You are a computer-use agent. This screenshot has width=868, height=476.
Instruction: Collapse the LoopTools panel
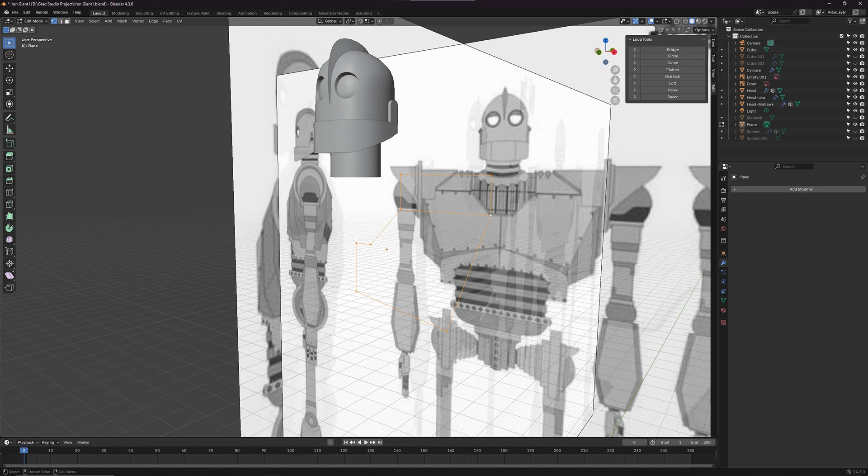[630, 39]
